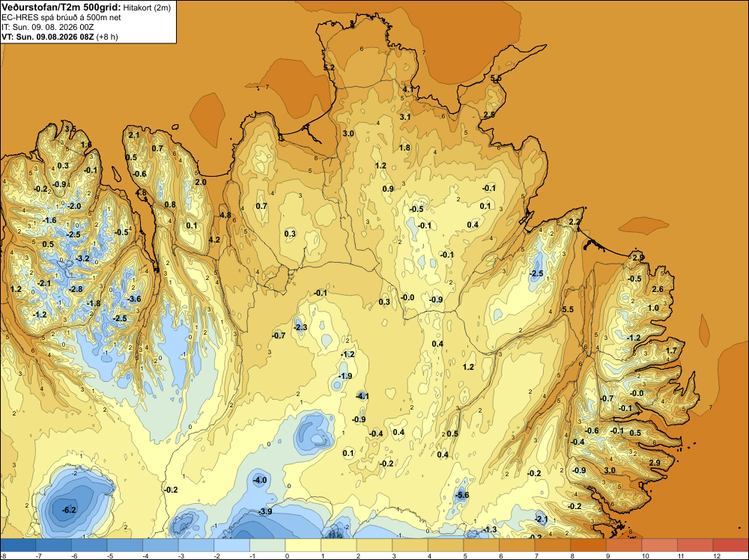Click the legend swatch between 8 and 9
The image size is (749, 560).
coord(588,545)
